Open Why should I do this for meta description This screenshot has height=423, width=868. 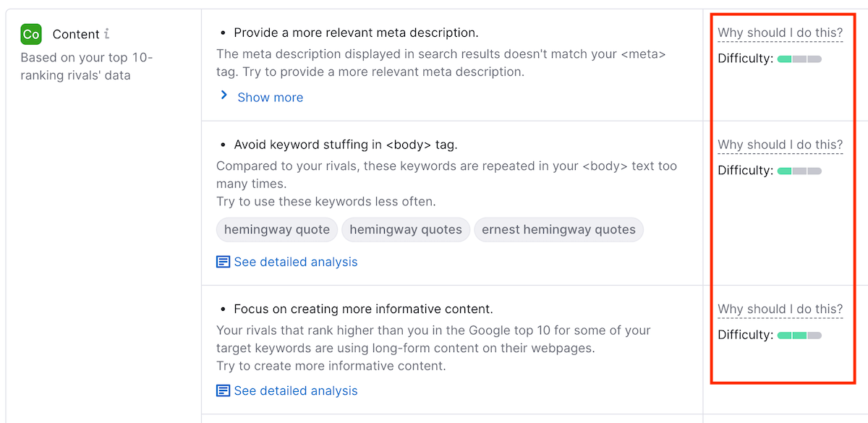click(780, 33)
